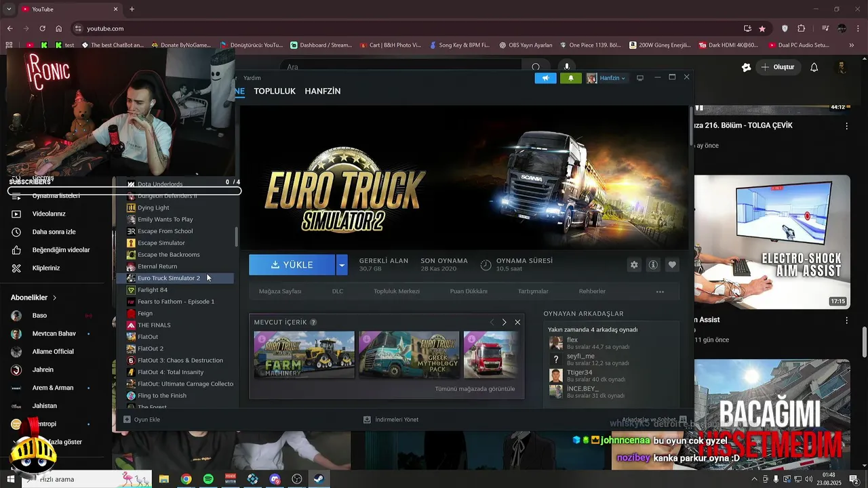Open Chrome tab search dropdown

coord(9,9)
